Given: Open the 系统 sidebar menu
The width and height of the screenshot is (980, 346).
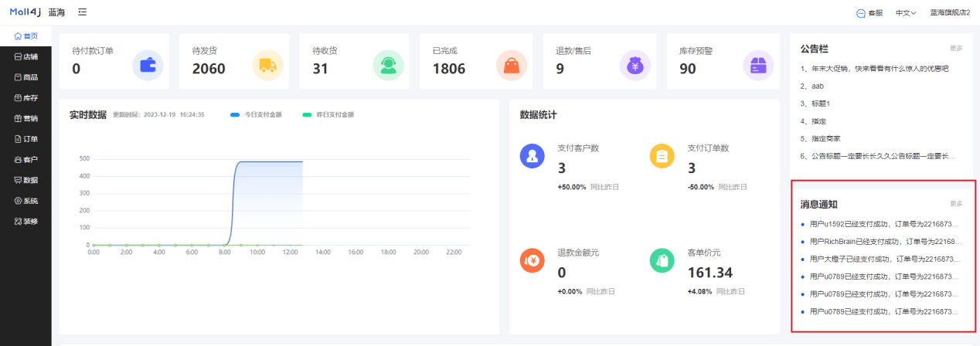Looking at the screenshot, I should pyautogui.click(x=26, y=201).
